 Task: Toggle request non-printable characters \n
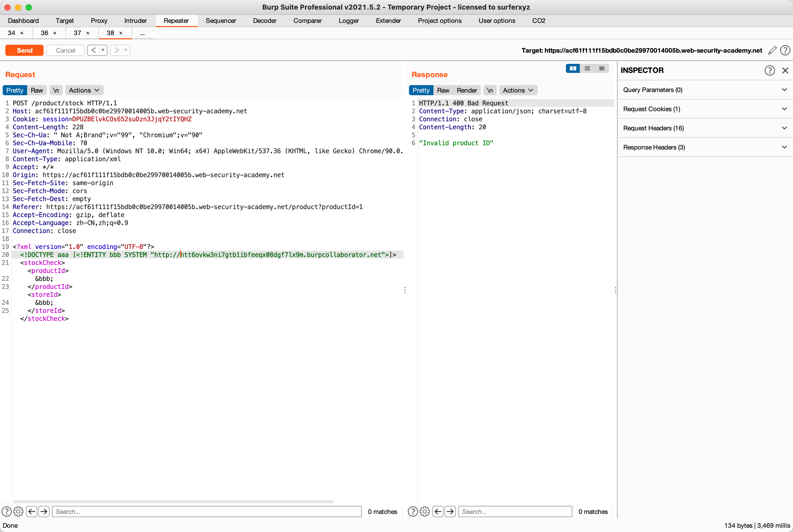tap(56, 90)
